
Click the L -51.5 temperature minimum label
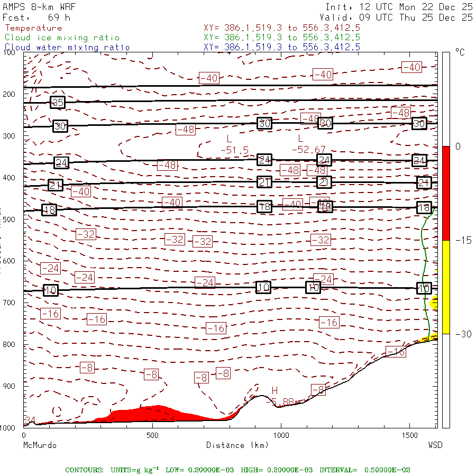234,144
